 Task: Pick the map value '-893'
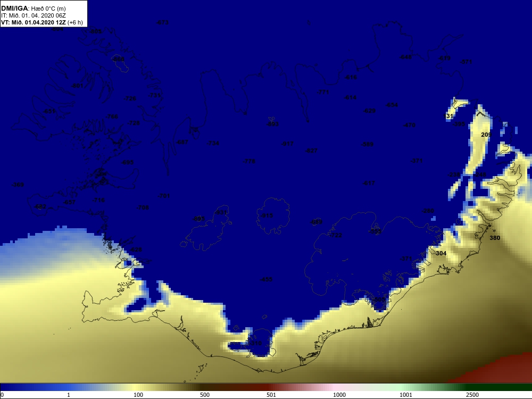coord(272,124)
